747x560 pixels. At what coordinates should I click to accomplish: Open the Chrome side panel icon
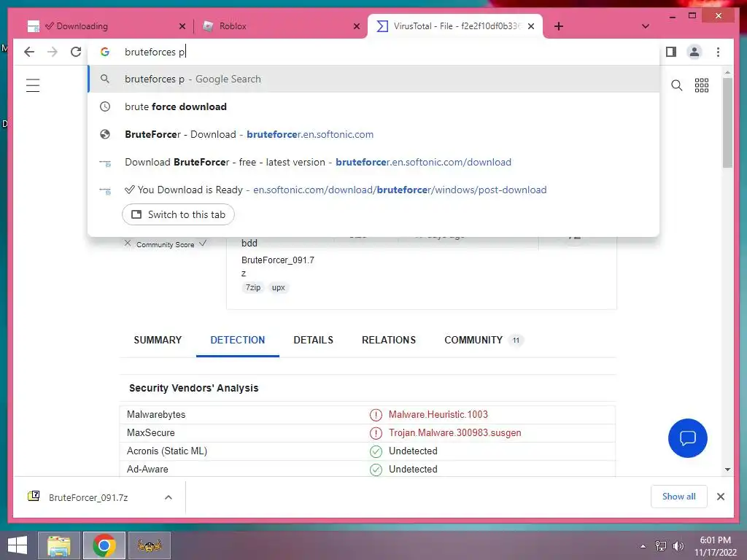tap(671, 52)
